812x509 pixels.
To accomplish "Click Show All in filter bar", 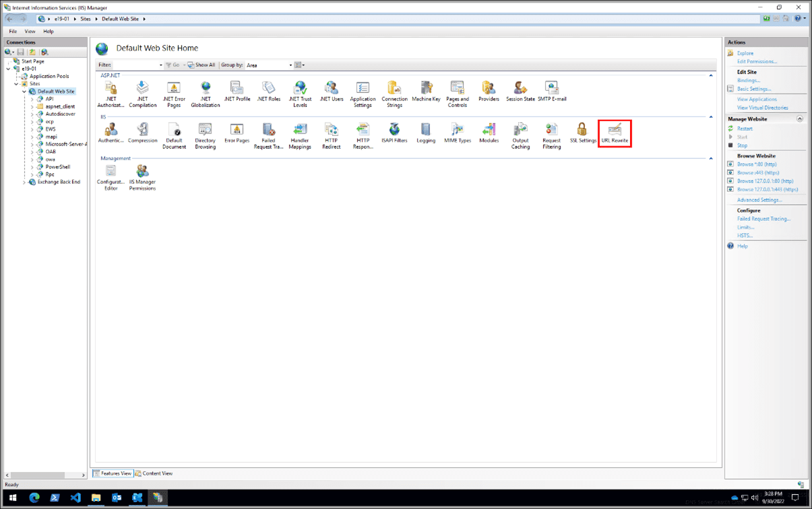I will (x=201, y=65).
